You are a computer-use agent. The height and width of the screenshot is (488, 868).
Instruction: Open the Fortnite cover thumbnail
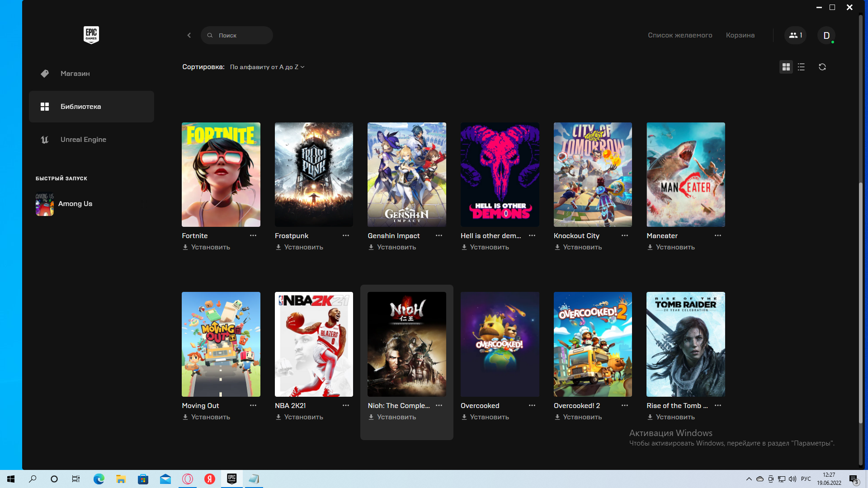[x=221, y=174]
